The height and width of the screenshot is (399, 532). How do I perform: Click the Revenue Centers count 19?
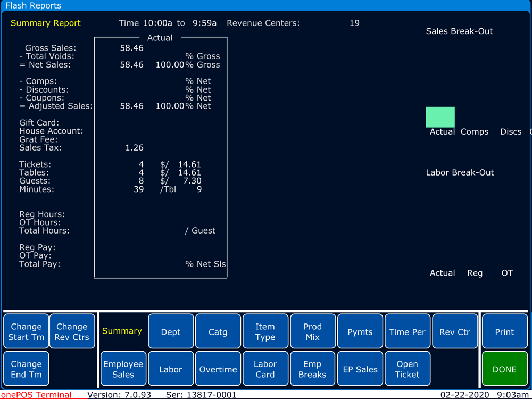click(x=354, y=23)
